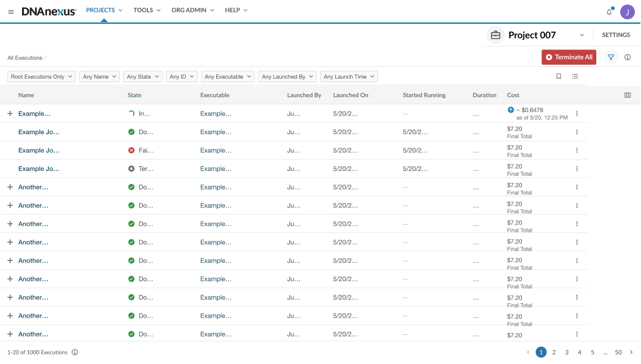Viewport: 641px width, 364px height.
Task: Open the Root Executions Only dropdown
Action: (41, 76)
